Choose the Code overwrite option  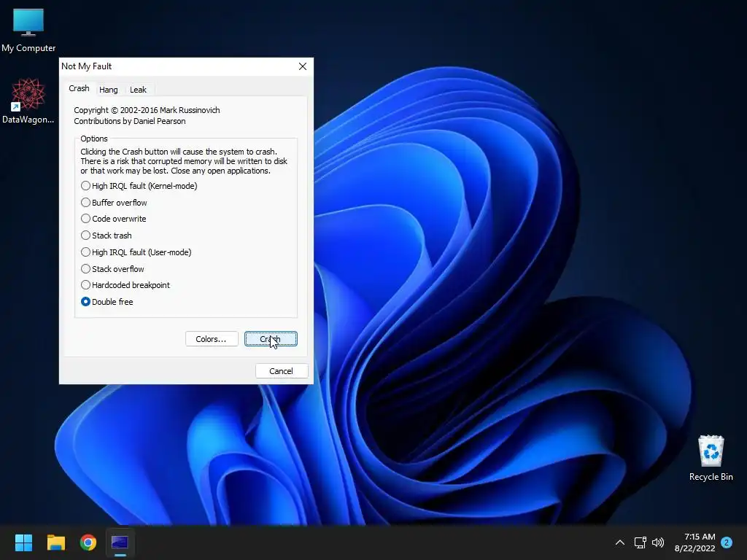click(113, 219)
